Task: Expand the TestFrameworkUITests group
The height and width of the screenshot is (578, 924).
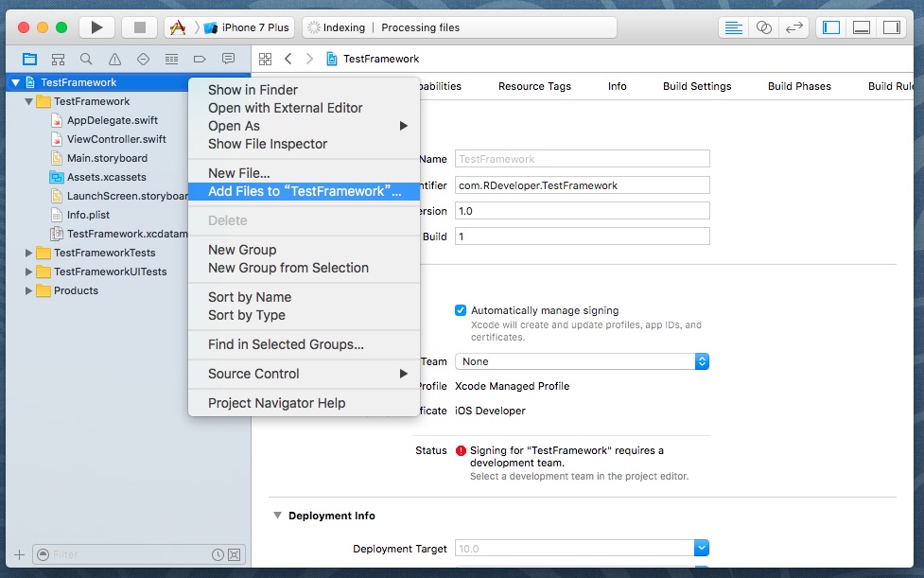Action: (28, 271)
